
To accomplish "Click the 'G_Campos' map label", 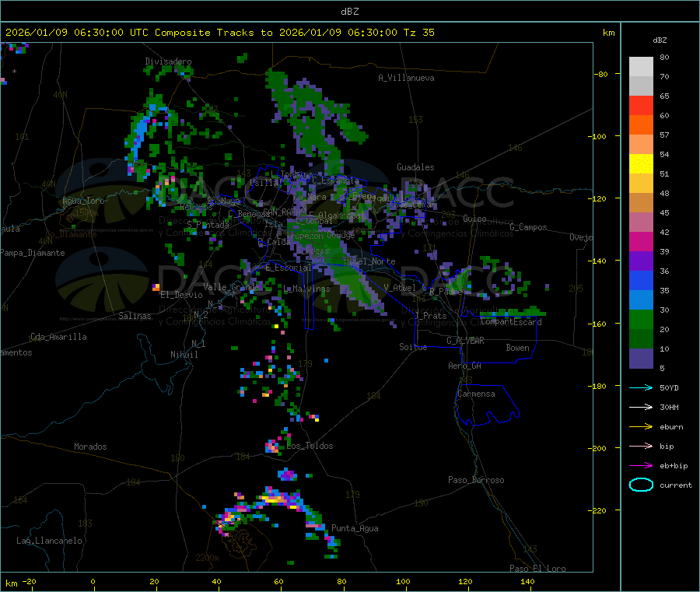I will click(528, 227).
